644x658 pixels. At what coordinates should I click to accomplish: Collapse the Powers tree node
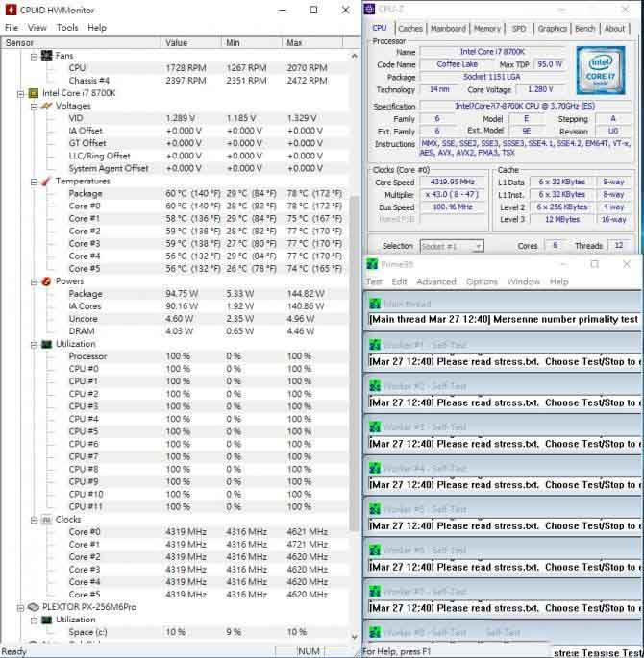click(x=34, y=282)
